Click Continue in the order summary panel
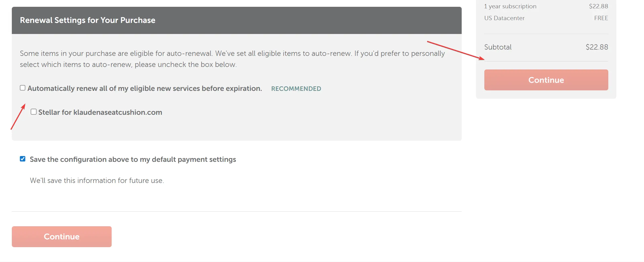Screen dimensions: 644x262 pos(546,80)
